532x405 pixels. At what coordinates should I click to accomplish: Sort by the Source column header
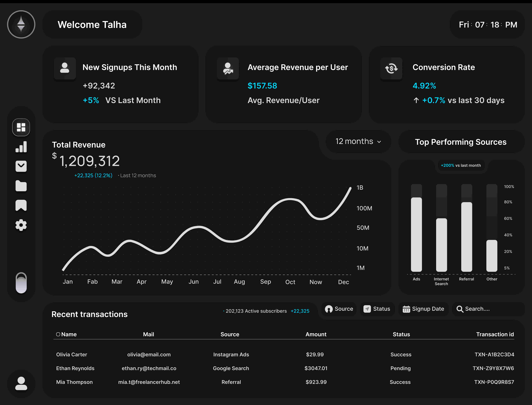click(230, 334)
